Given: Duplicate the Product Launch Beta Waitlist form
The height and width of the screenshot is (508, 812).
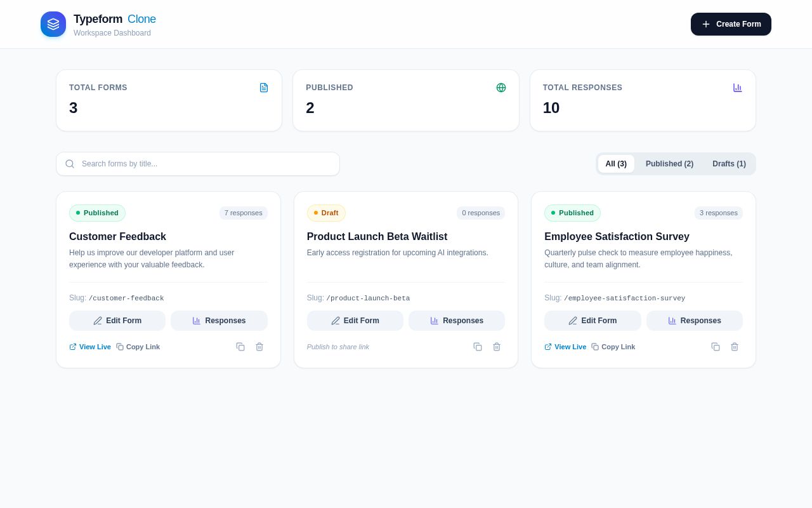Looking at the screenshot, I should [x=478, y=347].
